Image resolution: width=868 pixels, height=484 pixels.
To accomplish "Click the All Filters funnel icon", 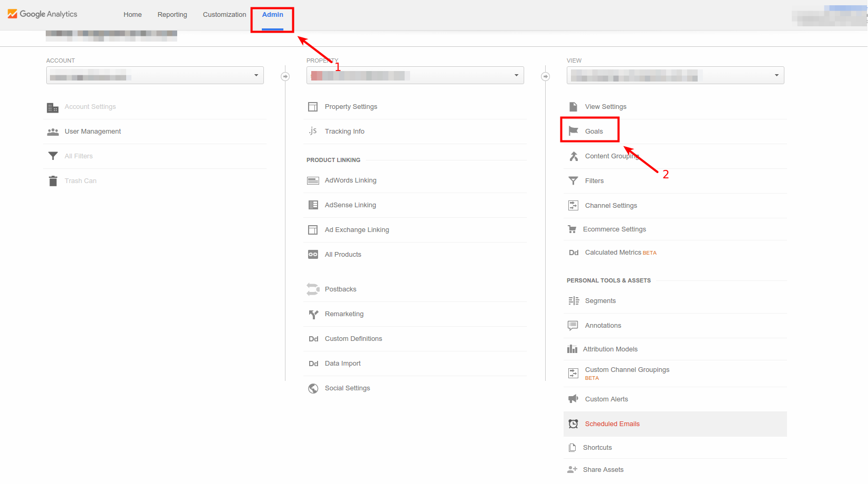I will [53, 156].
